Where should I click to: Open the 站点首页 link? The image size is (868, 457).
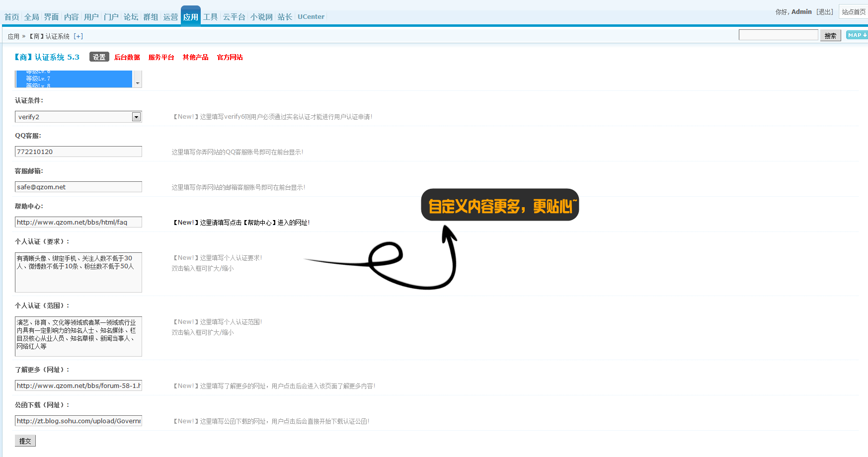point(854,11)
